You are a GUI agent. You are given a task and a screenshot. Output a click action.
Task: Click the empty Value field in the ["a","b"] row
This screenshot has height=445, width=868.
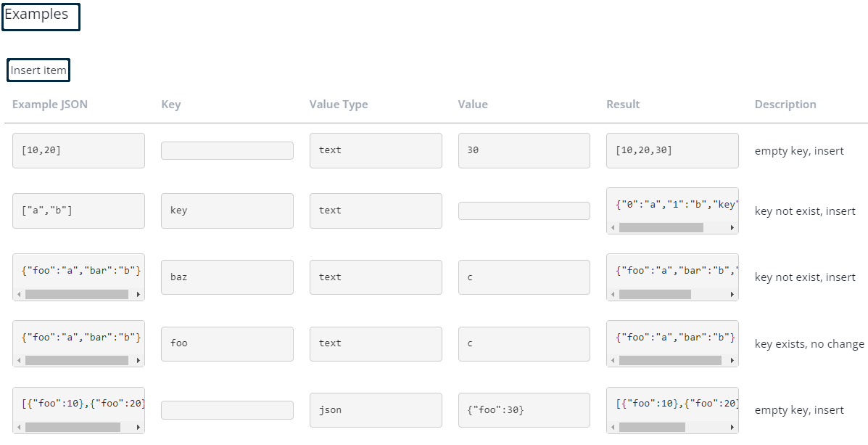[x=524, y=211]
